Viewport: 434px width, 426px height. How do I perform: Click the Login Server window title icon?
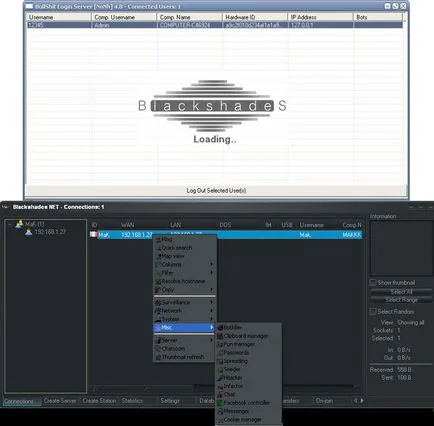tap(29, 6)
